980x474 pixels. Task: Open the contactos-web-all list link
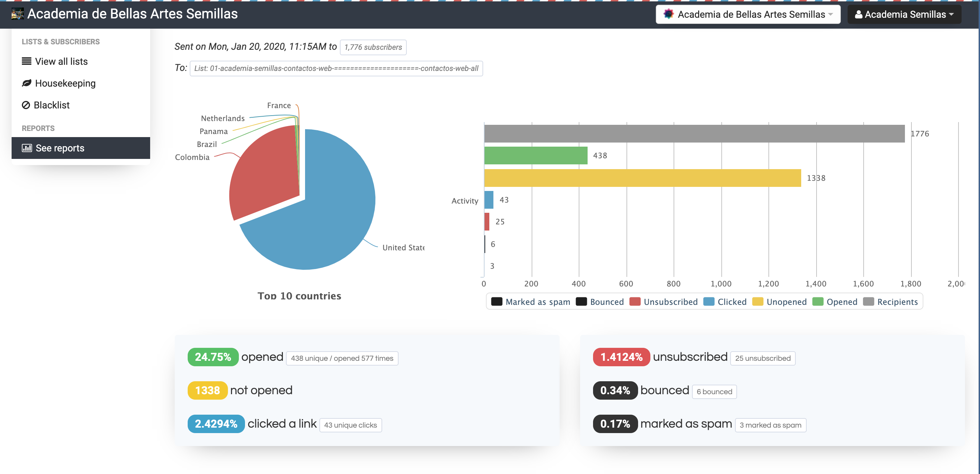click(x=336, y=69)
